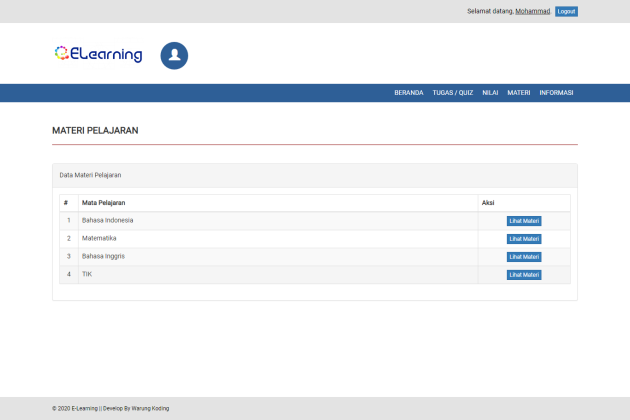The height and width of the screenshot is (420, 630).
Task: Open the Tugas / Quiz menu
Action: pos(452,93)
